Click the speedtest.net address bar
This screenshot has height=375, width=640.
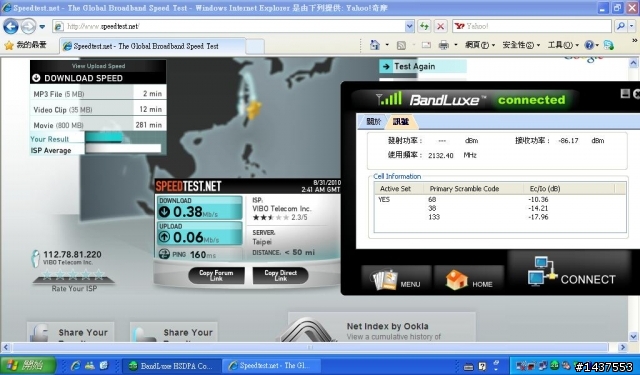click(229, 27)
